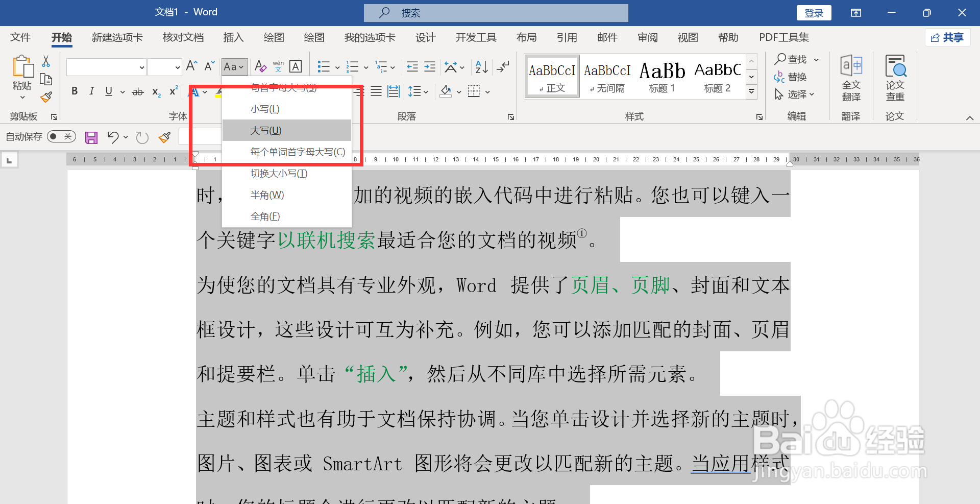Click the Sort A-Z icon

click(481, 66)
